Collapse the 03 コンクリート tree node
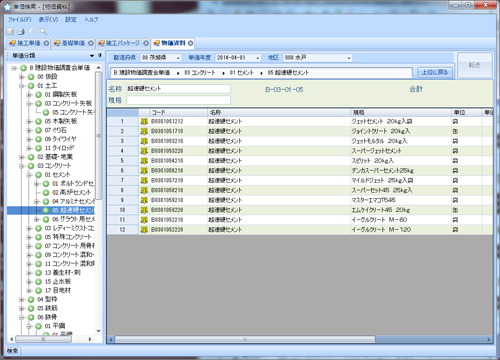500x360 pixels. 22,166
